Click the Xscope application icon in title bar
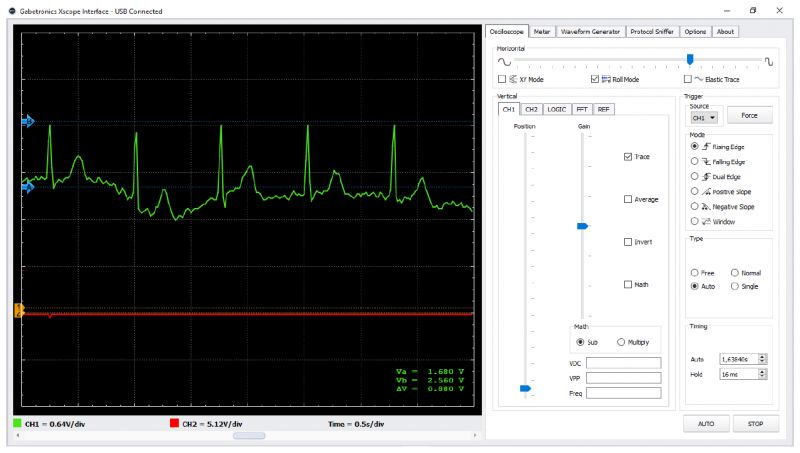 pos(12,11)
